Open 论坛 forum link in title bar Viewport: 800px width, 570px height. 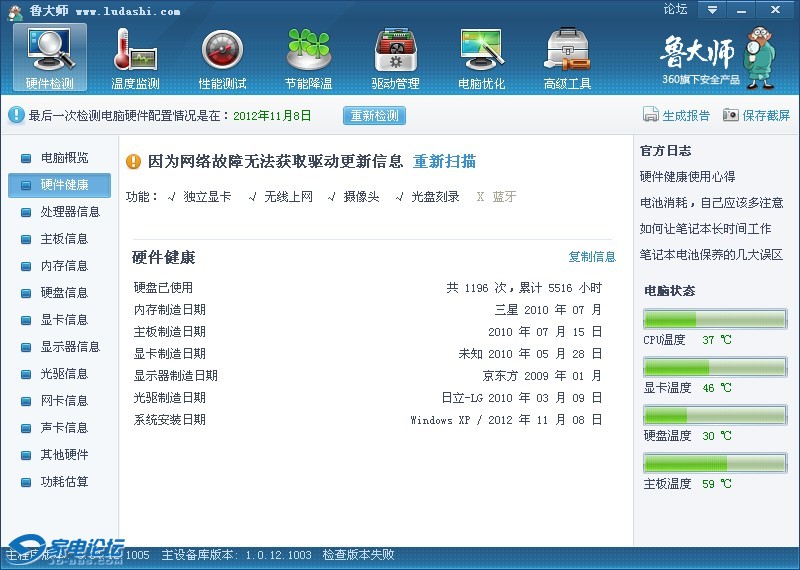coord(675,10)
